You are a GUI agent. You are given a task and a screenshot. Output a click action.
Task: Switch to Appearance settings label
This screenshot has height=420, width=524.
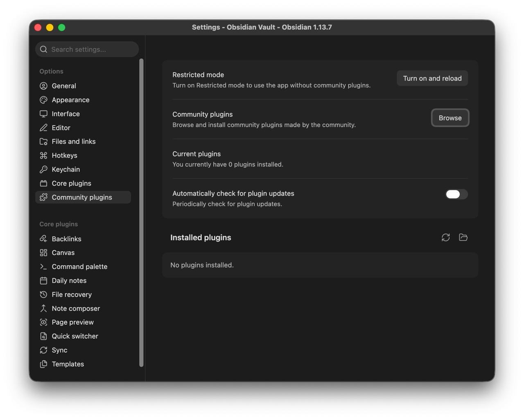[70, 100]
